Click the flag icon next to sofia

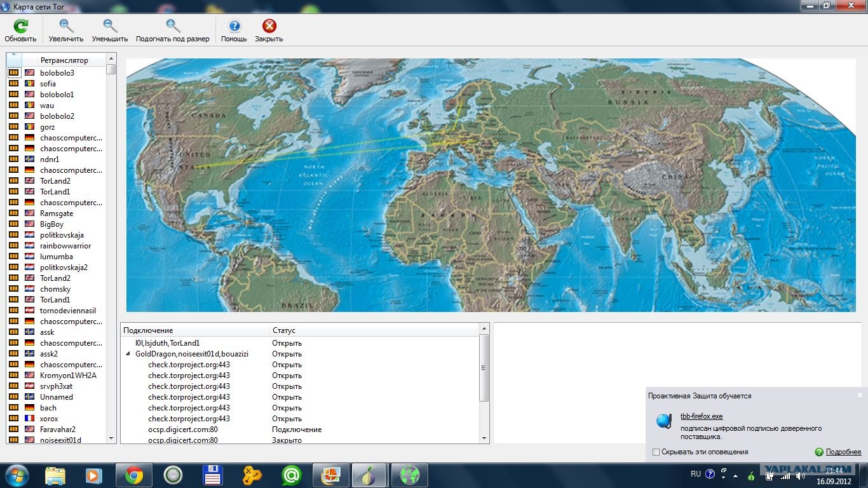tap(30, 84)
